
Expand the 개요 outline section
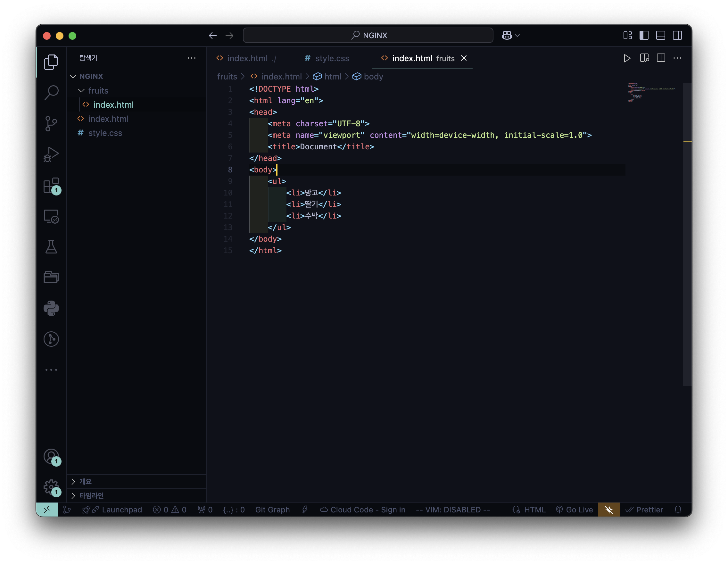point(85,481)
